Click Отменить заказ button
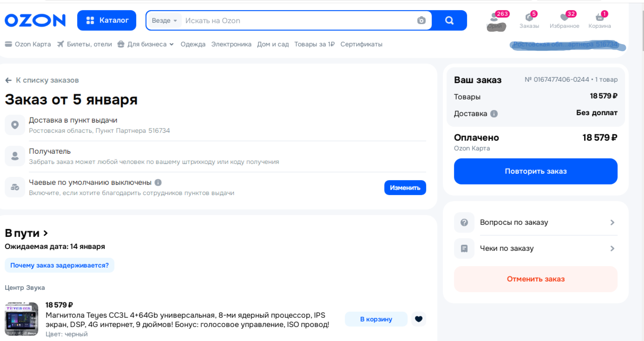The height and width of the screenshot is (341, 644). click(536, 279)
